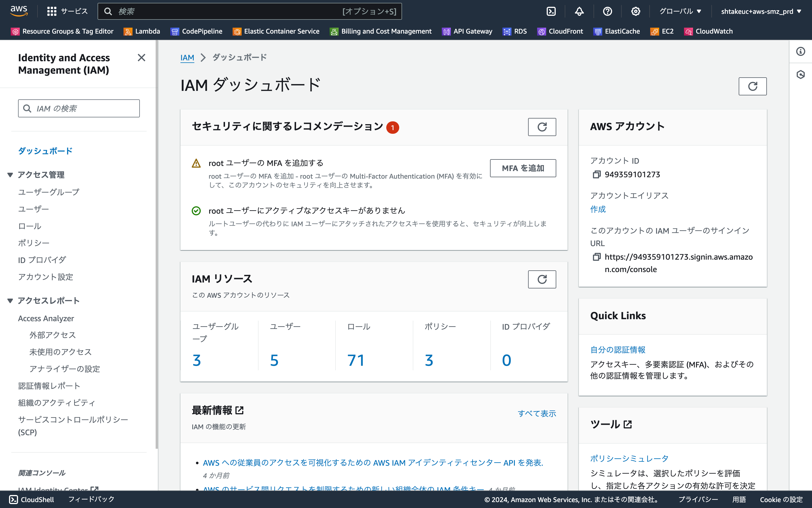The height and width of the screenshot is (508, 812).
Task: Open Access Analyzer in sidebar
Action: 46,318
